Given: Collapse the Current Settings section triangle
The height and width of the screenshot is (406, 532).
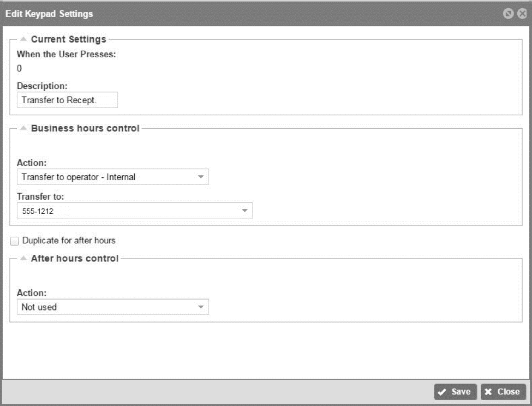Looking at the screenshot, I should pyautogui.click(x=23, y=39).
